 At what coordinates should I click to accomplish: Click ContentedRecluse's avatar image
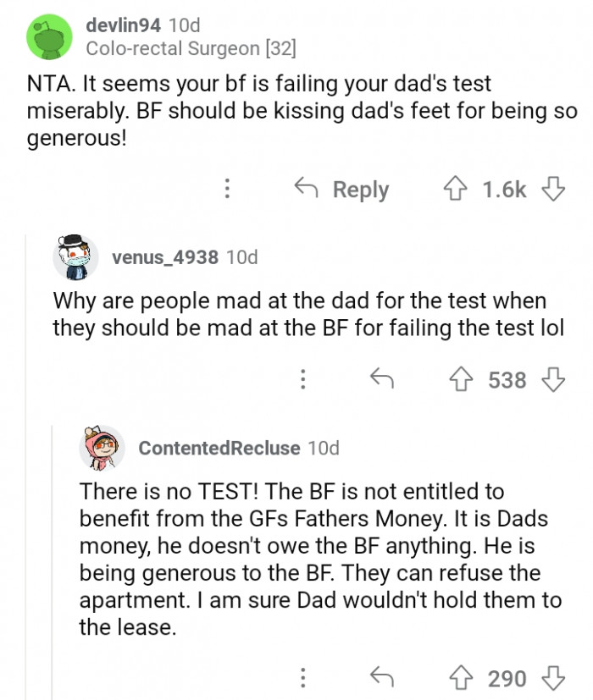103,449
